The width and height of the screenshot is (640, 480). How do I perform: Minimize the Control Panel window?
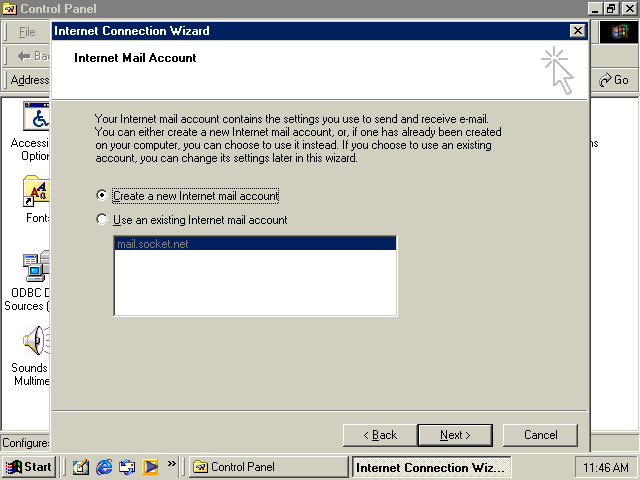point(596,9)
